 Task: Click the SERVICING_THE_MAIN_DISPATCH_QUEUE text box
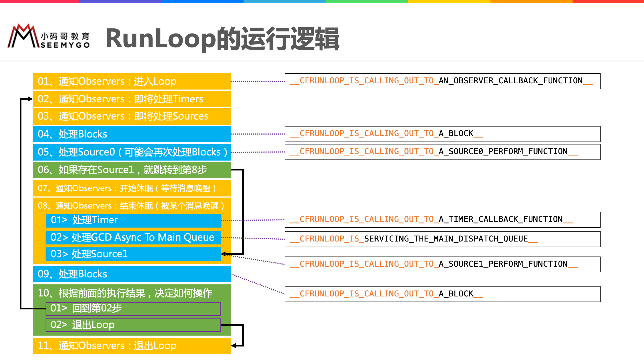pyautogui.click(x=442, y=239)
